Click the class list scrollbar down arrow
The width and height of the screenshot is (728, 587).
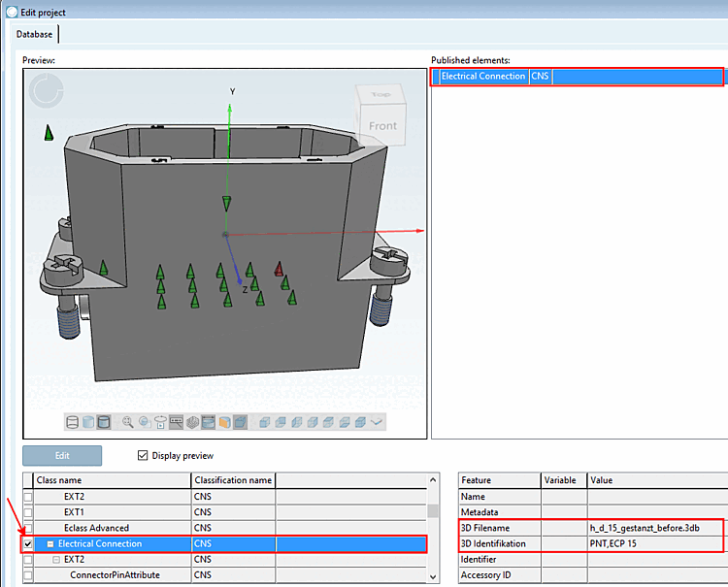point(433,575)
